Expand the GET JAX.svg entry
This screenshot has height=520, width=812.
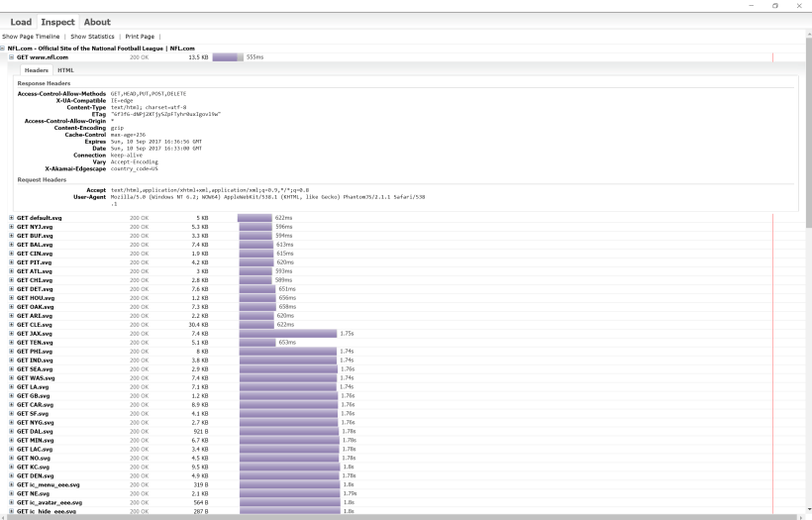pyautogui.click(x=12, y=334)
